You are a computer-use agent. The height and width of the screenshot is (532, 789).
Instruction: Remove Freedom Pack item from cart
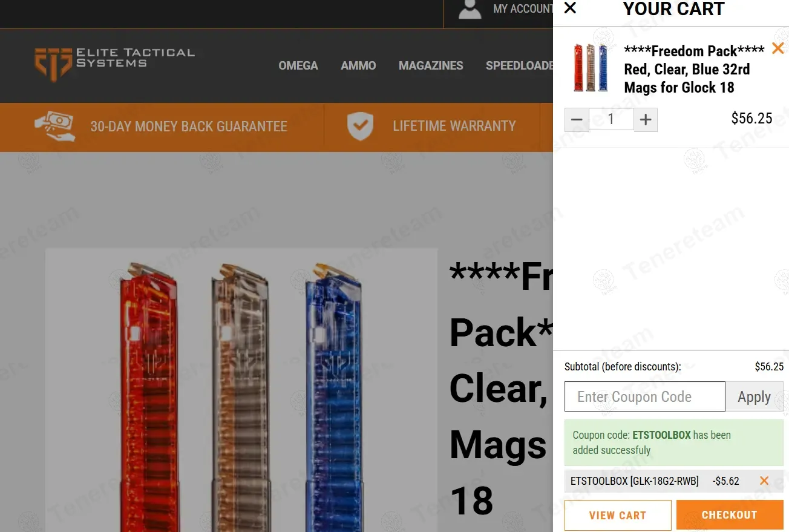coord(778,48)
